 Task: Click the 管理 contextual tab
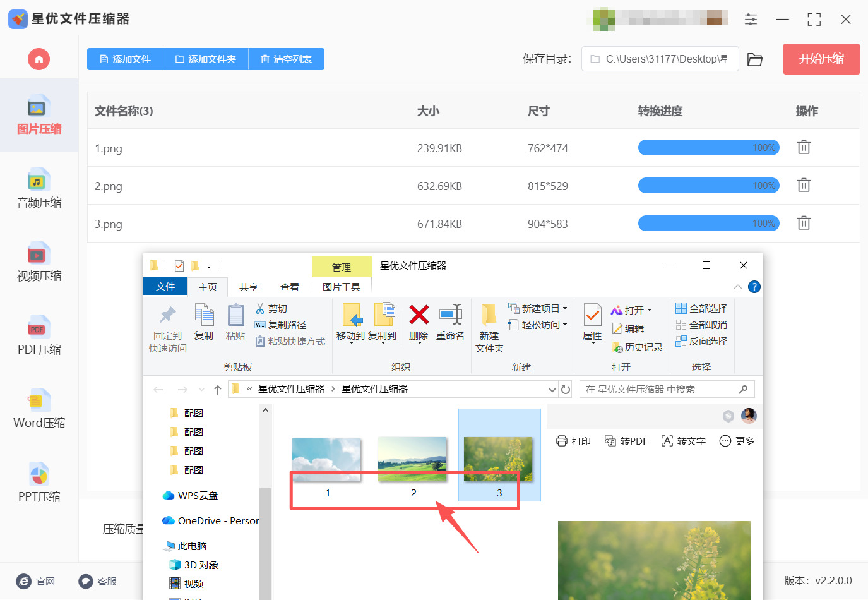(x=342, y=267)
